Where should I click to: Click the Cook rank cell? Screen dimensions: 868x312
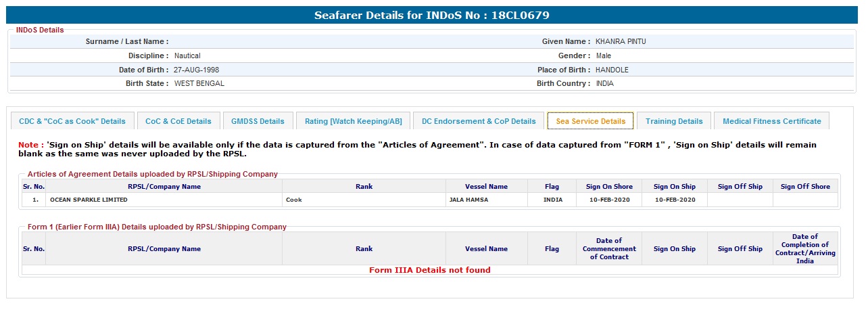pos(294,200)
